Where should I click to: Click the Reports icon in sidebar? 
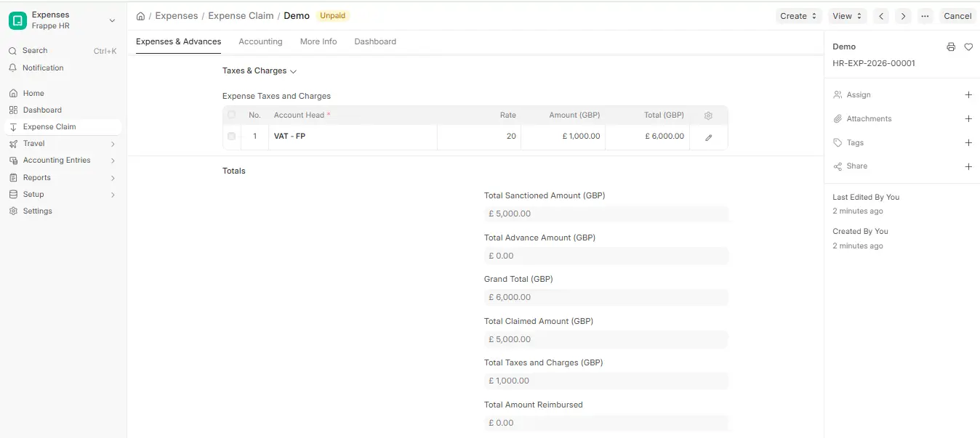pyautogui.click(x=12, y=177)
